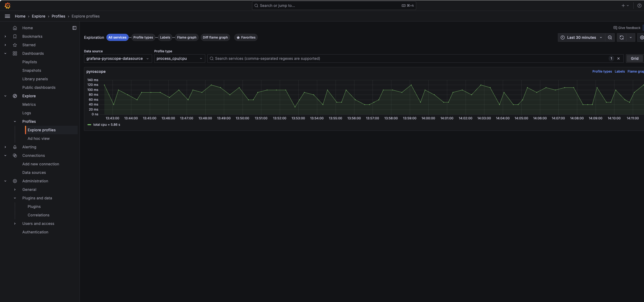Click the refresh dashboard icon

(x=621, y=37)
